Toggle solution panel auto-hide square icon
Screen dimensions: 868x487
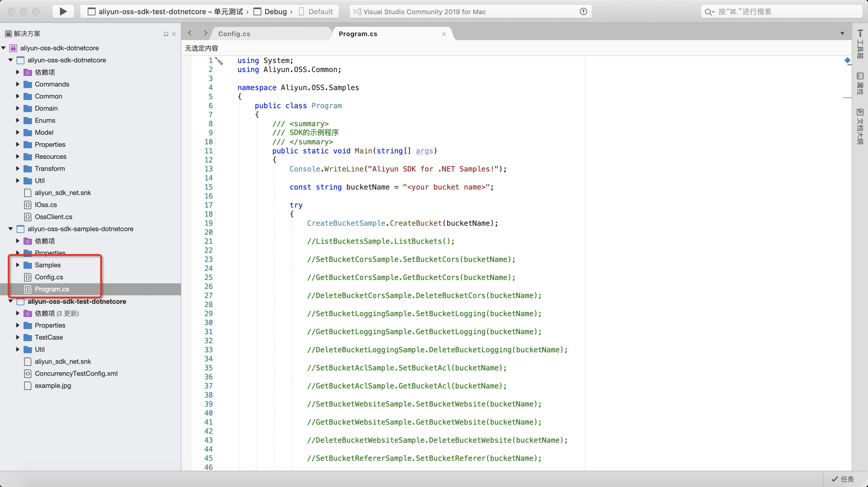(166, 34)
